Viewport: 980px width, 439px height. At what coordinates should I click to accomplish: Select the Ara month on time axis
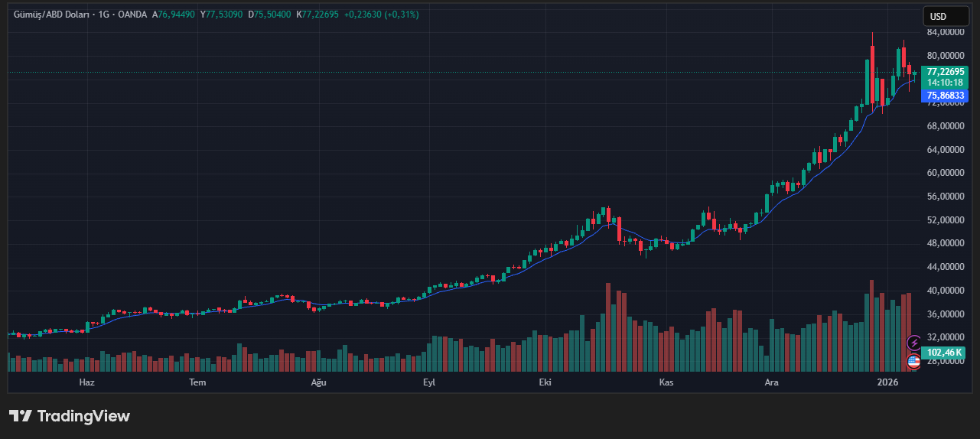tap(771, 382)
